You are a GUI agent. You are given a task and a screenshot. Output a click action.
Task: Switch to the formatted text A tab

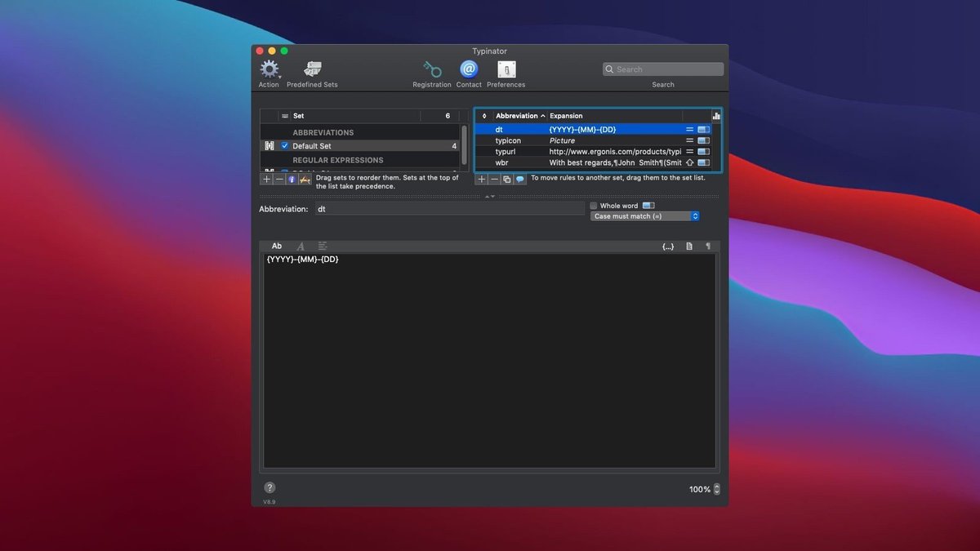tap(301, 245)
